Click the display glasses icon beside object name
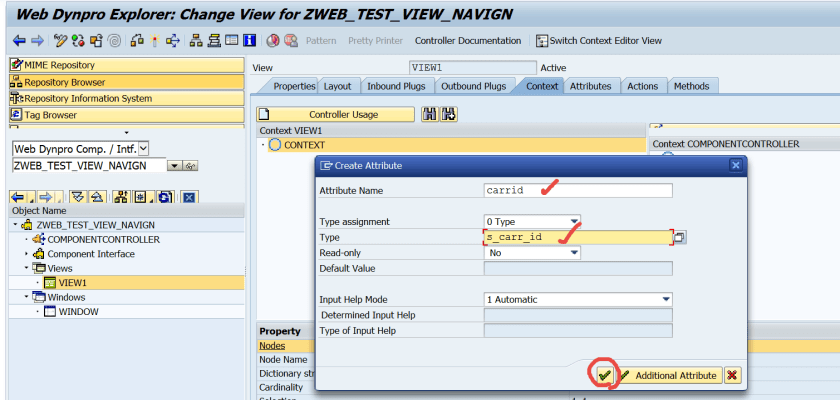 click(x=191, y=166)
